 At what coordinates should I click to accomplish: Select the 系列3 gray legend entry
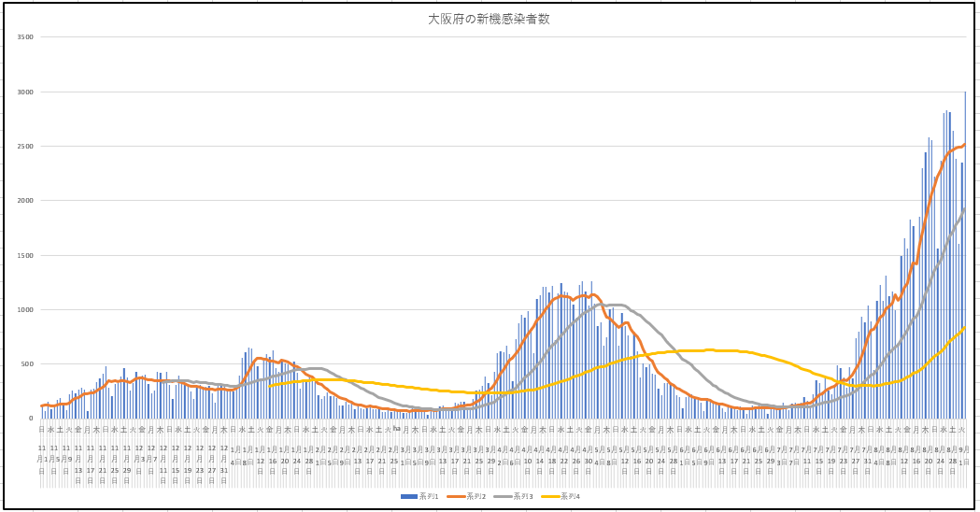click(x=519, y=496)
